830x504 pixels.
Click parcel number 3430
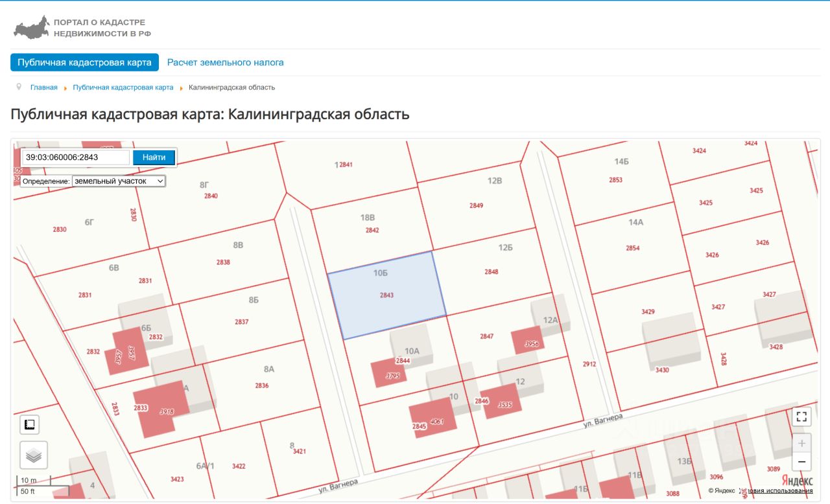click(x=662, y=370)
